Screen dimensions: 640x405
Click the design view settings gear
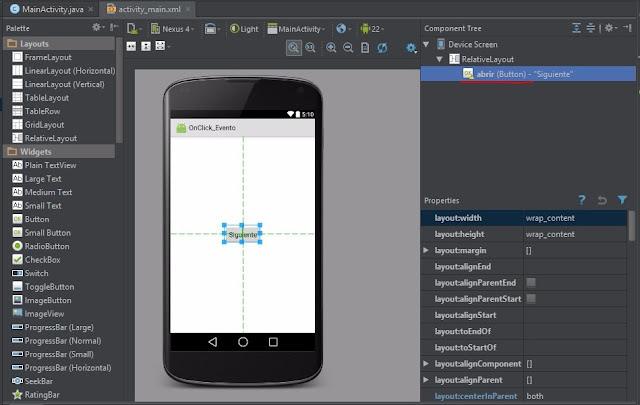click(411, 47)
